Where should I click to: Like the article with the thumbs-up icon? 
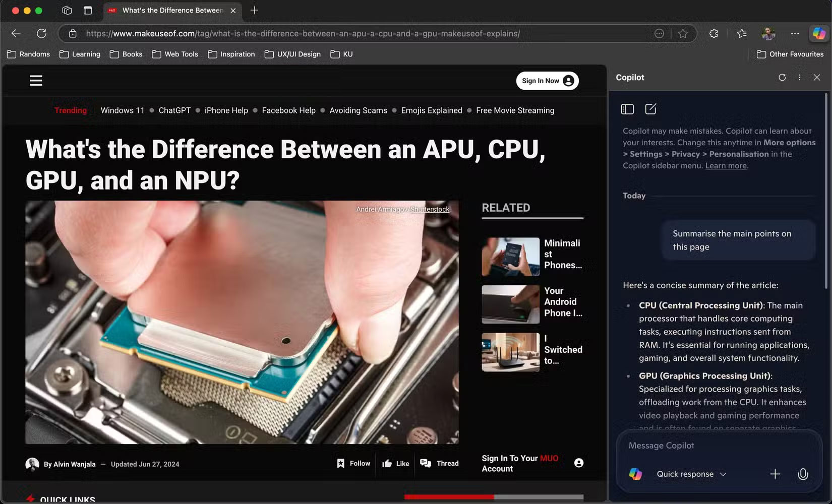point(386,463)
